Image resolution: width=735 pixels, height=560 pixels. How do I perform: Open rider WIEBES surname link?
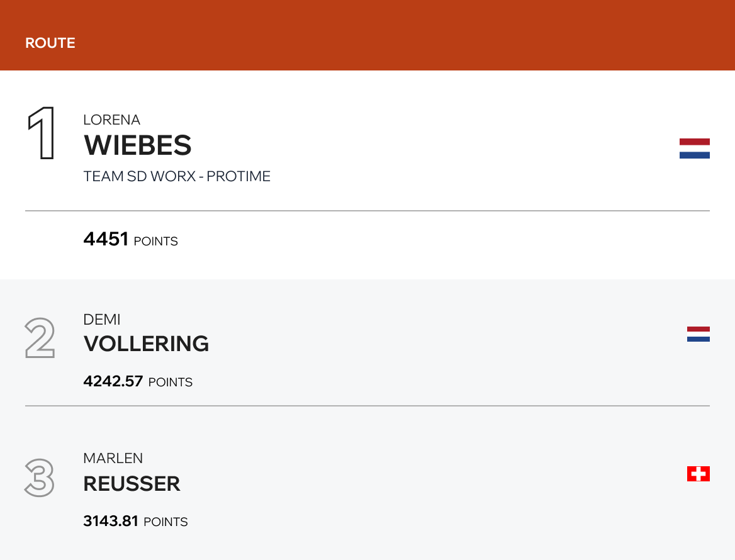point(138,145)
